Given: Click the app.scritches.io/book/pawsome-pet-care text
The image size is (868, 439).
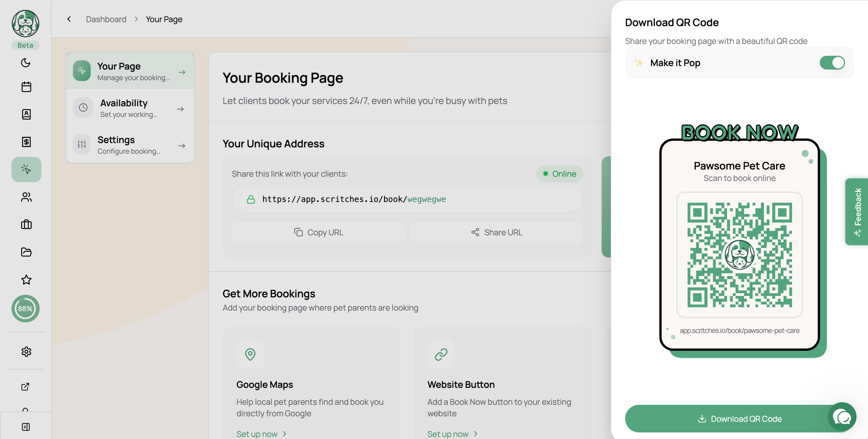Looking at the screenshot, I should (x=739, y=330).
